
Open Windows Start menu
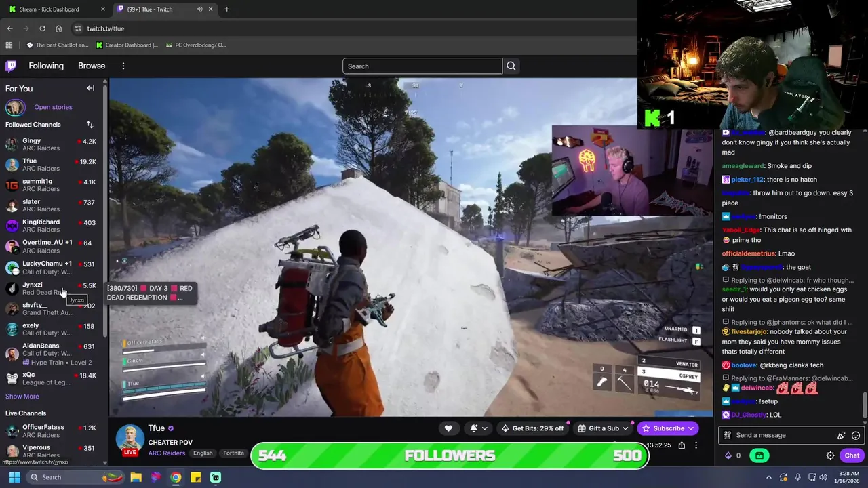14,477
